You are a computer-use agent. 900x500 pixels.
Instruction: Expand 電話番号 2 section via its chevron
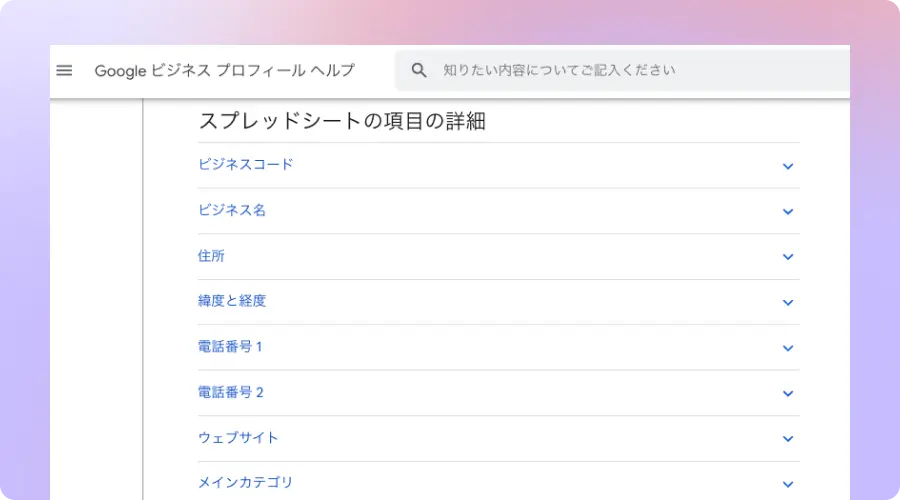pos(788,394)
